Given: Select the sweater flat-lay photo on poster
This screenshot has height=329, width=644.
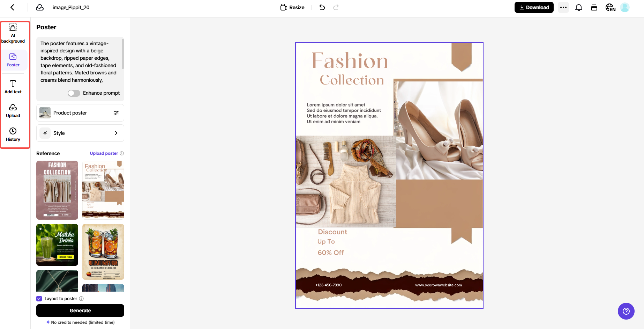Looking at the screenshot, I should pos(346,181).
